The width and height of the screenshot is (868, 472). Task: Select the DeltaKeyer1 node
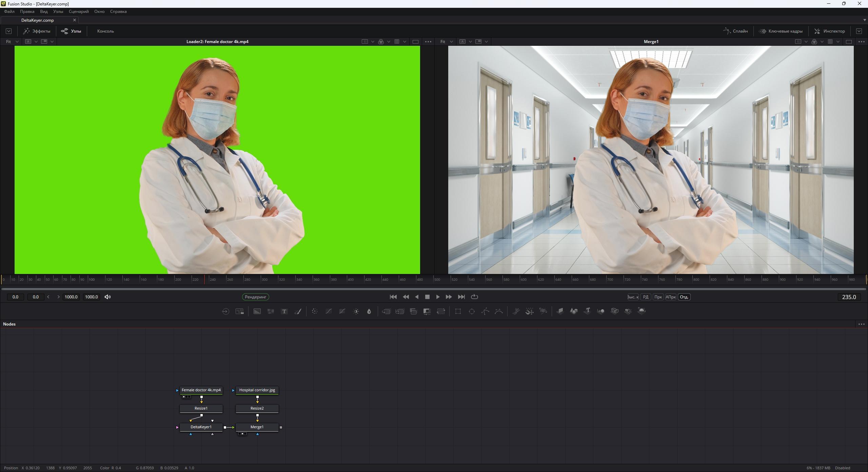(201, 427)
